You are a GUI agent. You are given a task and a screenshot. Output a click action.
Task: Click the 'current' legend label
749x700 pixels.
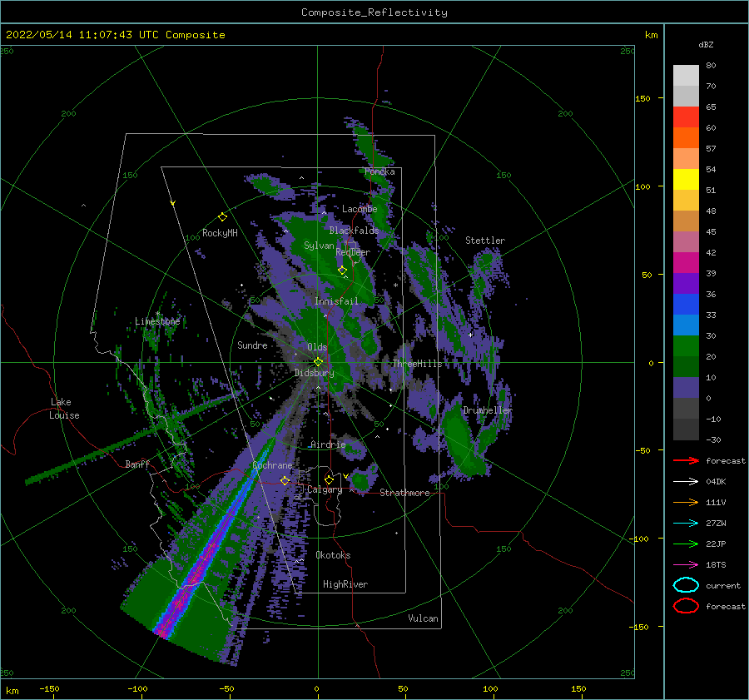(723, 585)
